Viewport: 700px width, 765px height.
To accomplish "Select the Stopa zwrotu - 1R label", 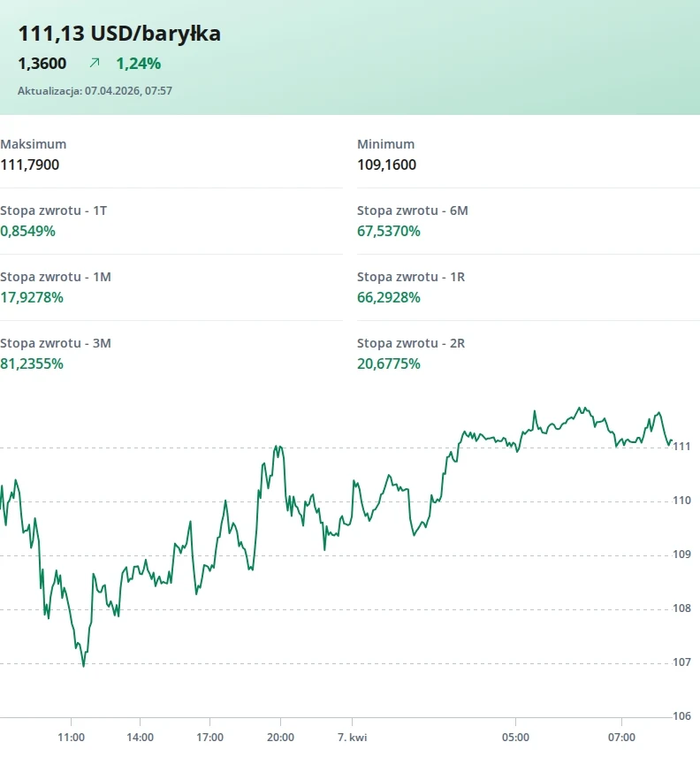I will 411,277.
